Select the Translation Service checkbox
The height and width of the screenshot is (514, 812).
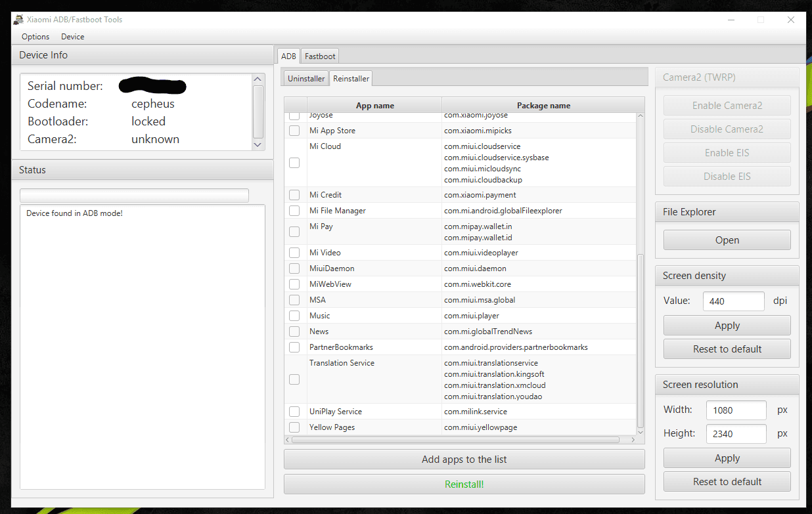click(294, 379)
